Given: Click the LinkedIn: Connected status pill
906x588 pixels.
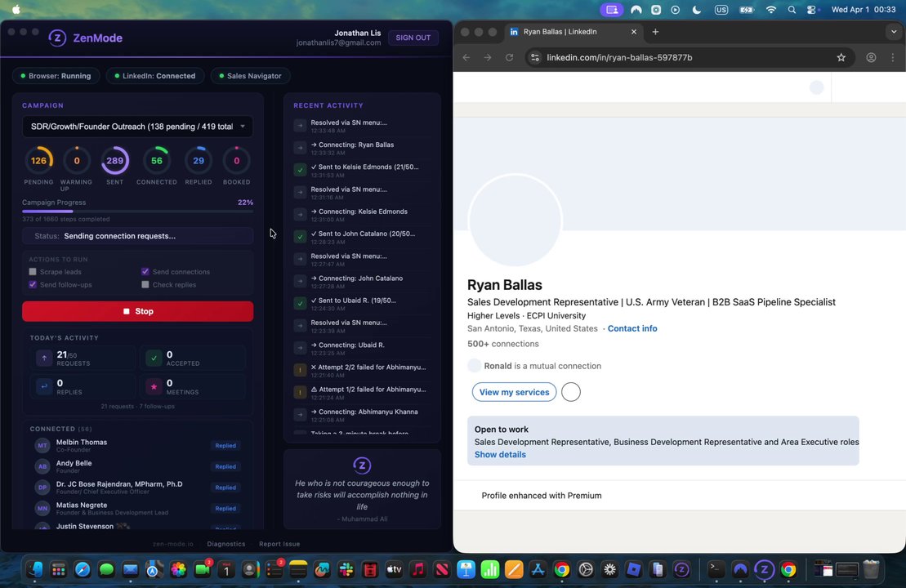Looking at the screenshot, I should [155, 76].
